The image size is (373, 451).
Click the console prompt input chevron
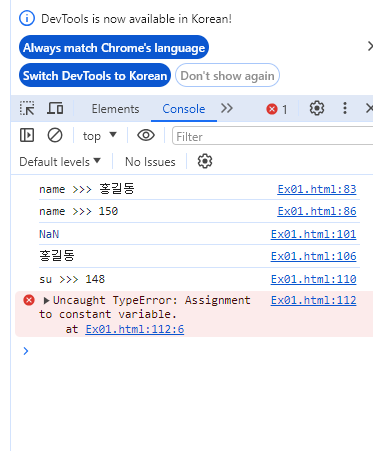point(26,351)
